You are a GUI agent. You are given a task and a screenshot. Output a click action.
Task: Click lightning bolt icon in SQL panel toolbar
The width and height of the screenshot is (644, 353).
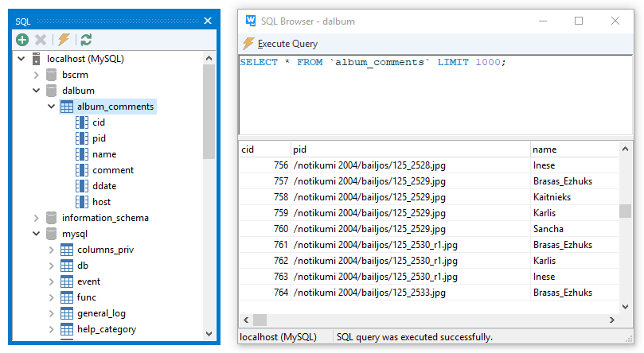click(x=64, y=40)
